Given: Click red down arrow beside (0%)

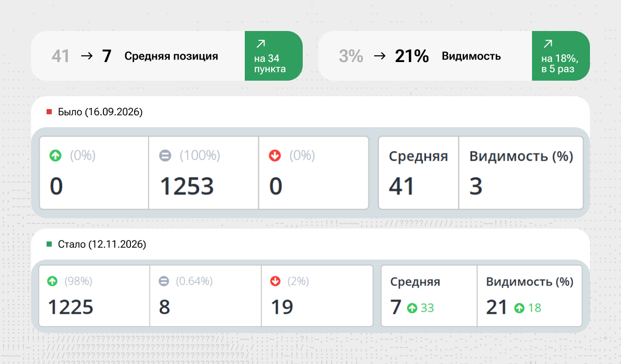Looking at the screenshot, I should click(x=275, y=155).
